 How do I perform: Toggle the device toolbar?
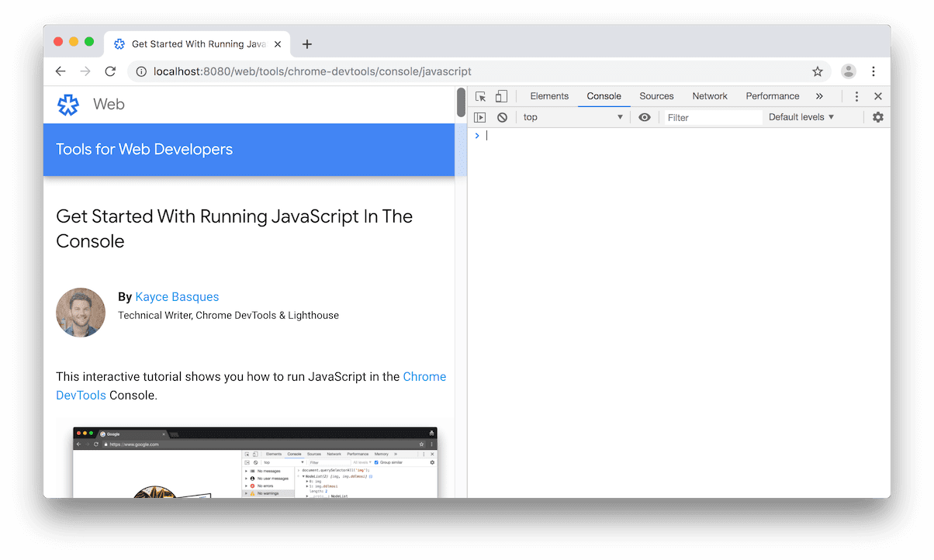(500, 95)
